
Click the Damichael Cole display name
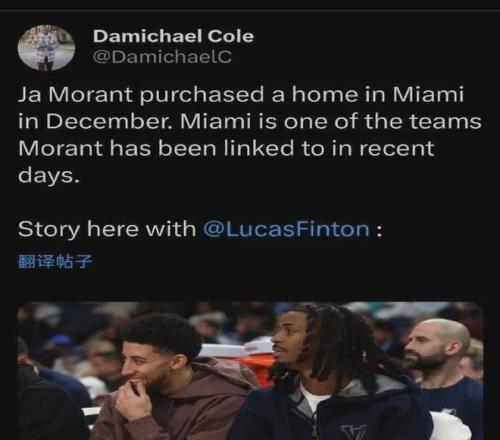click(173, 36)
